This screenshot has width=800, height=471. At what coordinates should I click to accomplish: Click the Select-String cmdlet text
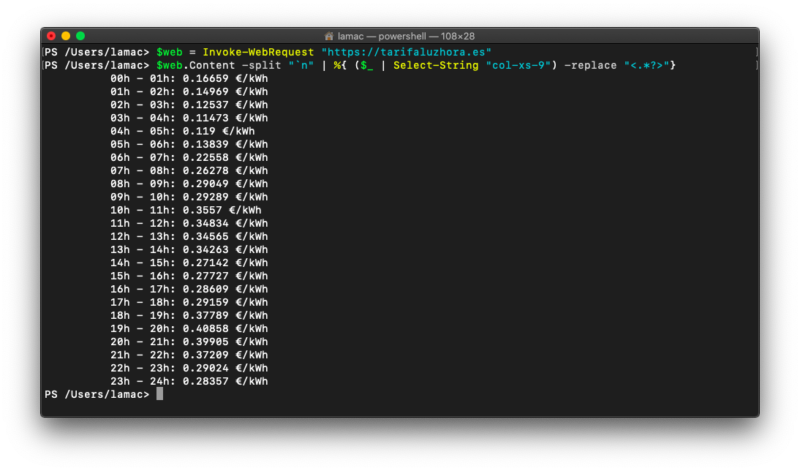click(x=436, y=65)
